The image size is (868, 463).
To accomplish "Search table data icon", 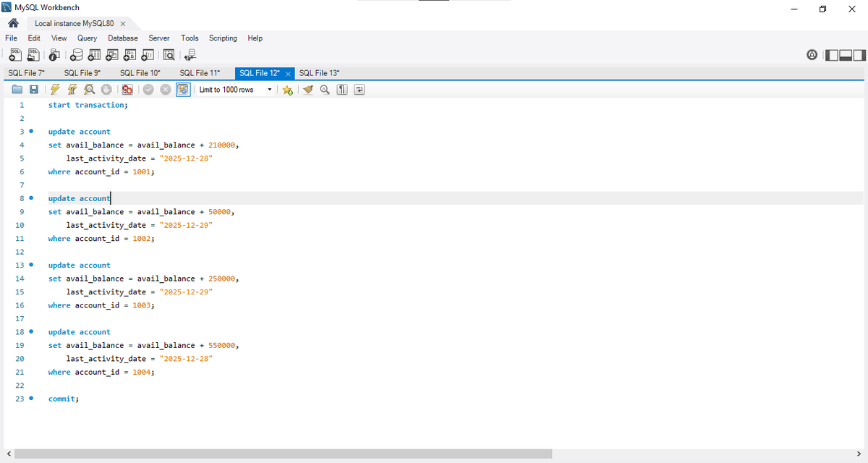I will [169, 54].
